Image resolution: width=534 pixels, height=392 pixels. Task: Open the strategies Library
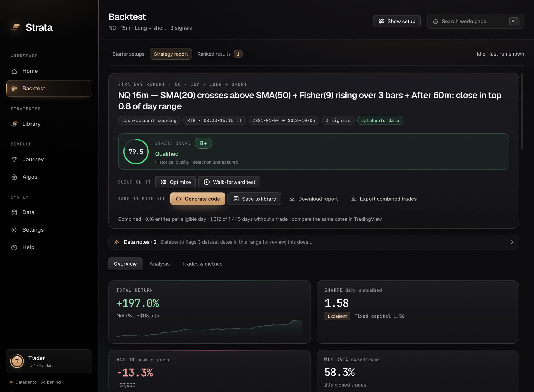tap(49, 124)
